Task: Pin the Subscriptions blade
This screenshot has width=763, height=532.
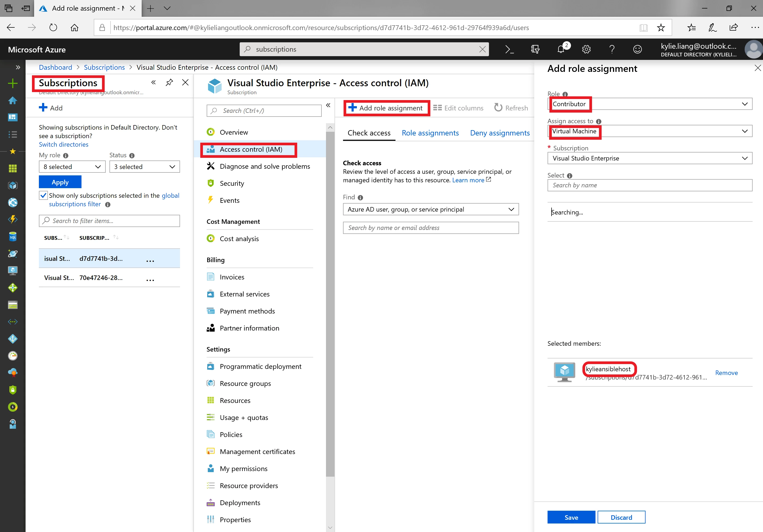Action: click(x=169, y=82)
